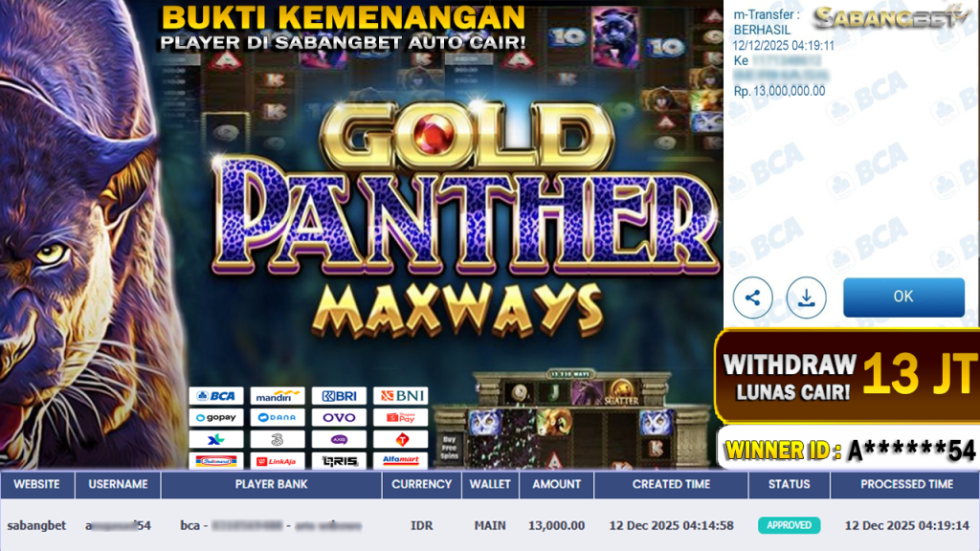Click the OVO payment logo
The height and width of the screenshot is (551, 980).
339,417
